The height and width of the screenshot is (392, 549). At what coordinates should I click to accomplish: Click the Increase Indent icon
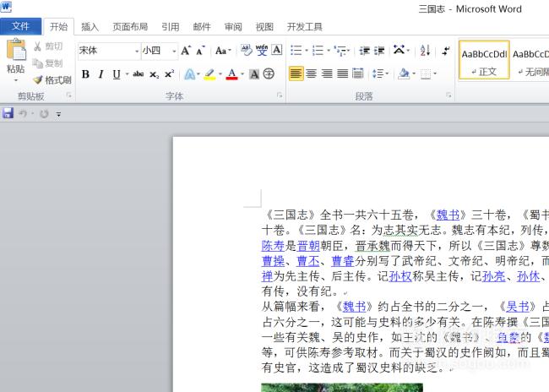pyautogui.click(x=379, y=52)
